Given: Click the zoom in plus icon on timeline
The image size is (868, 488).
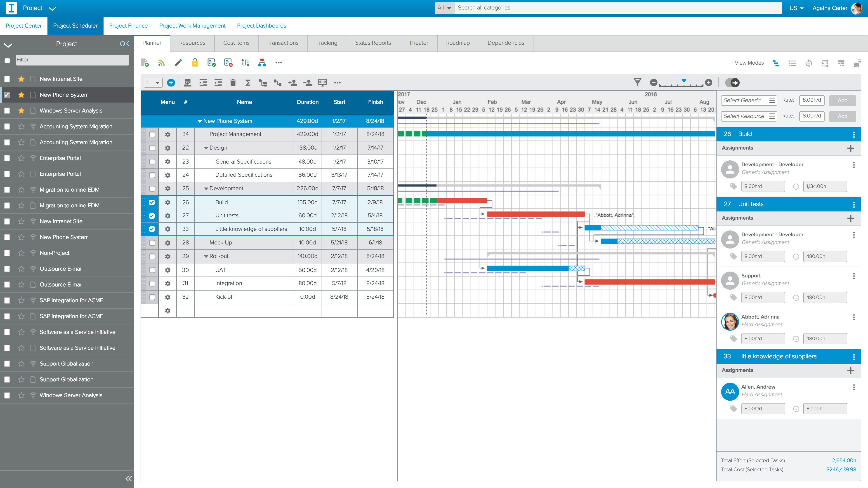Looking at the screenshot, I should pyautogui.click(x=709, y=82).
